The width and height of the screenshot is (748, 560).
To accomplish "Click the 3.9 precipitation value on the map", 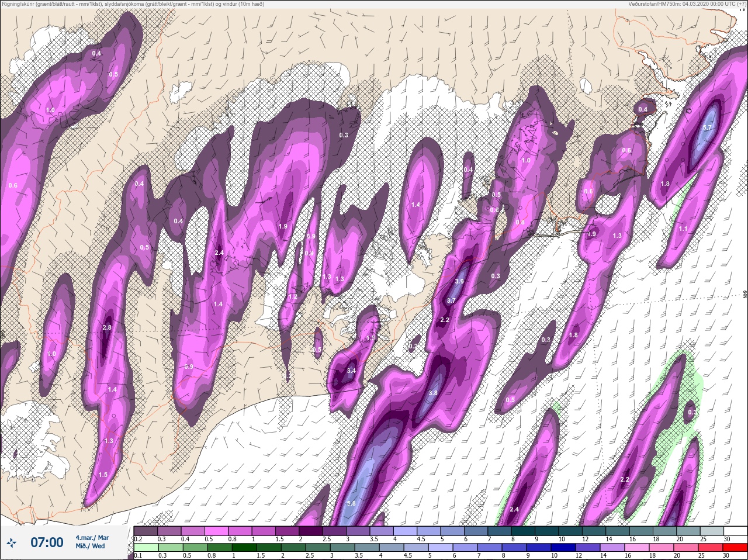I will pos(459,281).
